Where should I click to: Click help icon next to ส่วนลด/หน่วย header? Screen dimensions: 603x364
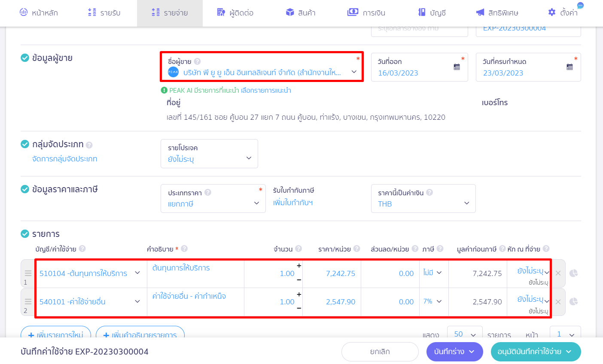coord(415,249)
